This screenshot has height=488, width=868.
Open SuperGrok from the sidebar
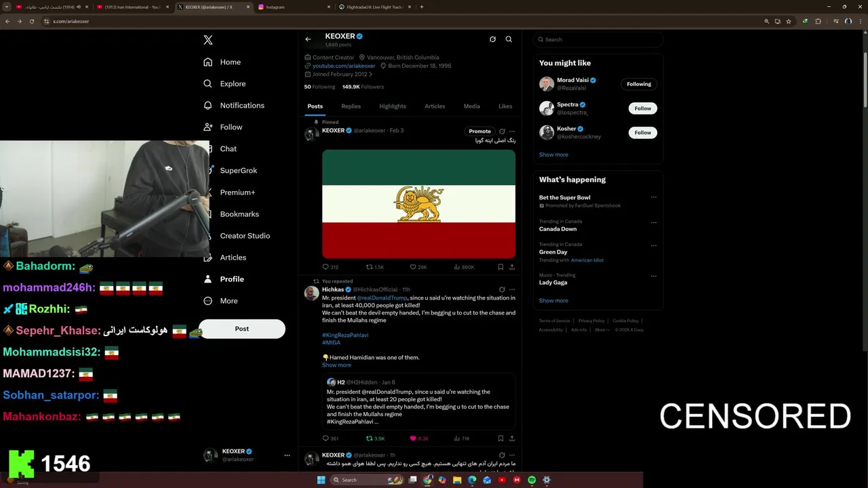point(238,170)
